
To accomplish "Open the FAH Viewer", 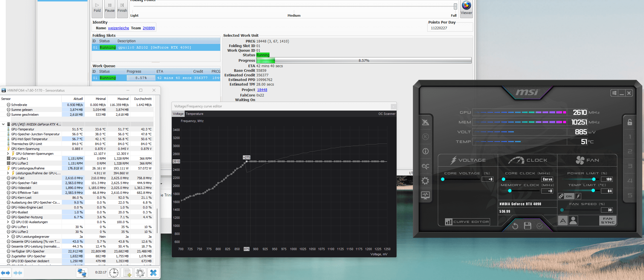I will click(x=466, y=8).
